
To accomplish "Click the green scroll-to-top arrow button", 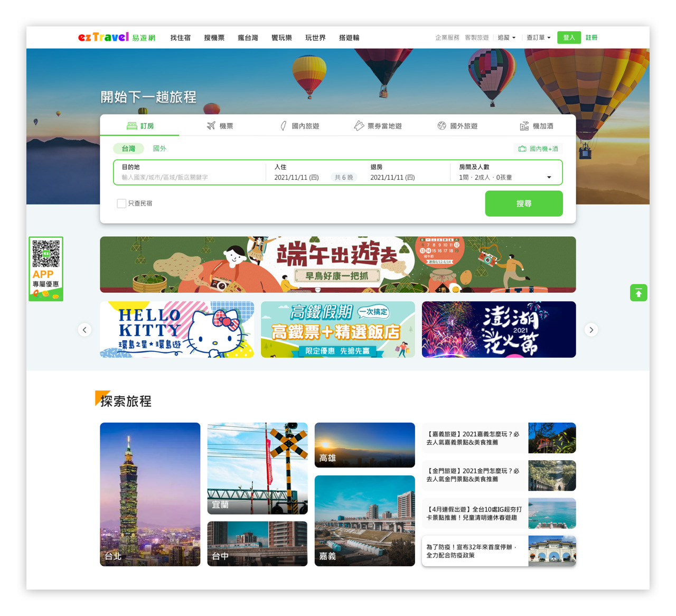I will [x=639, y=293].
